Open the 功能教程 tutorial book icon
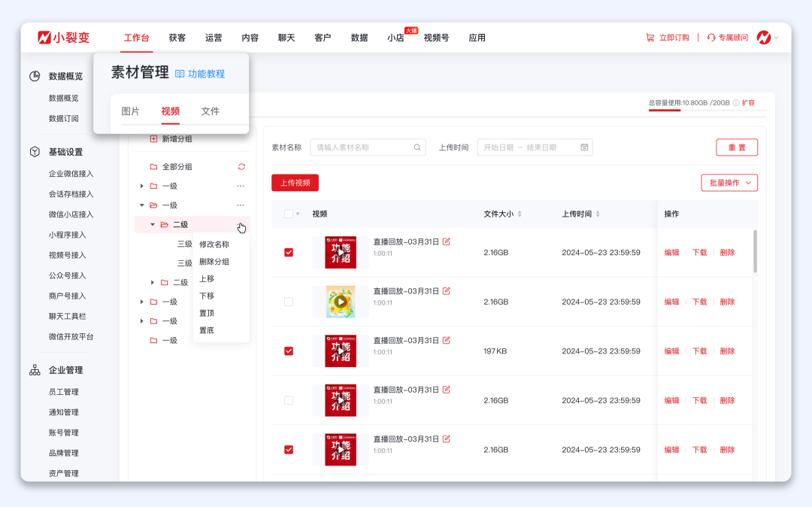812x507 pixels. [x=180, y=74]
